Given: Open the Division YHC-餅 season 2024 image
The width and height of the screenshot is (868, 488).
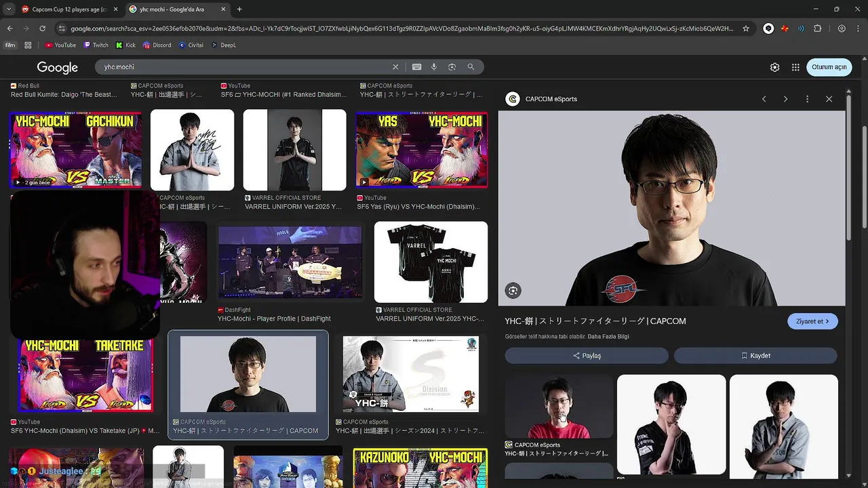Looking at the screenshot, I should tap(410, 374).
